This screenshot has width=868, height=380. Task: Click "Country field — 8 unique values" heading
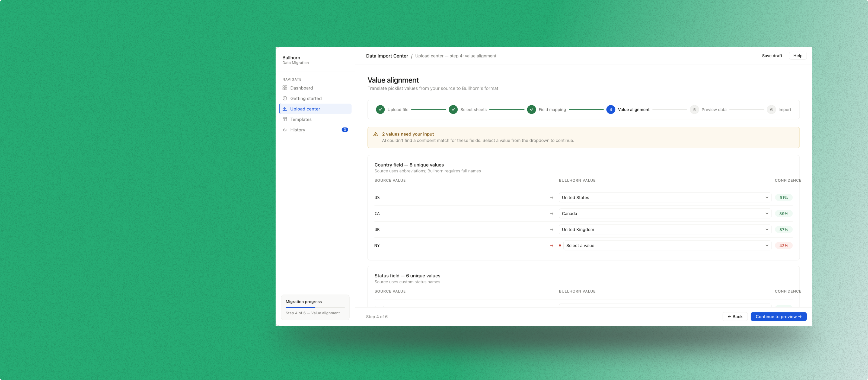[409, 165]
